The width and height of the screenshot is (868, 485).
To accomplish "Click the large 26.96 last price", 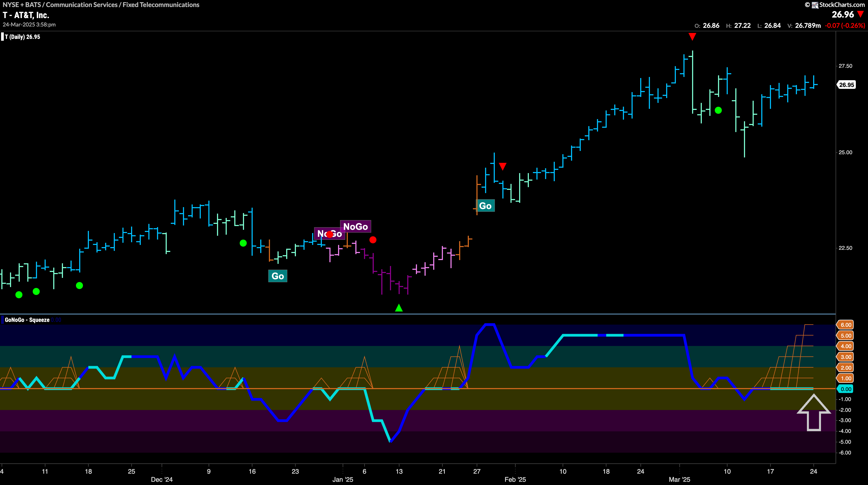I will (843, 15).
